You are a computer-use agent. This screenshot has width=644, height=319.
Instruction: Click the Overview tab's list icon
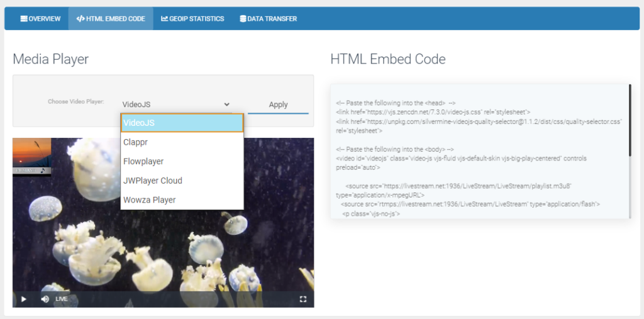pyautogui.click(x=23, y=19)
